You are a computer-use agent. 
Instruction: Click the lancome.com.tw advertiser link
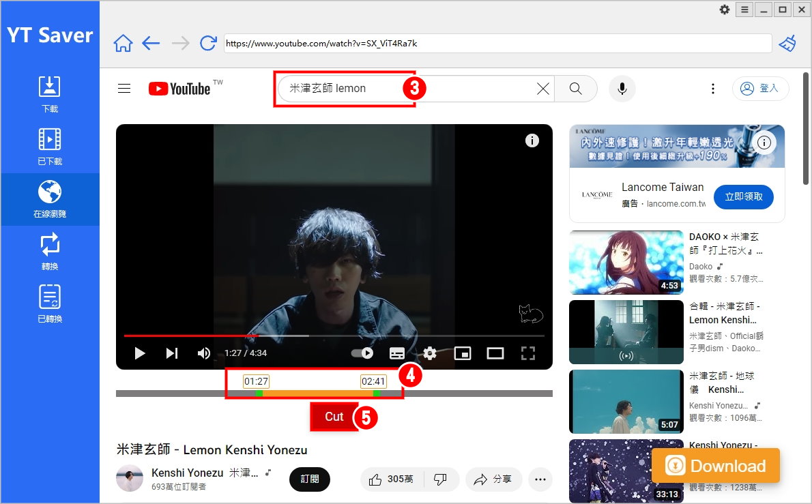pyautogui.click(x=676, y=204)
